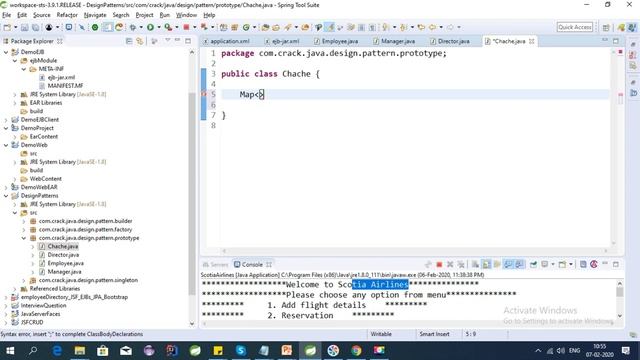Select the InterviewQuestion project
The height and width of the screenshot is (360, 640).
coord(43,305)
